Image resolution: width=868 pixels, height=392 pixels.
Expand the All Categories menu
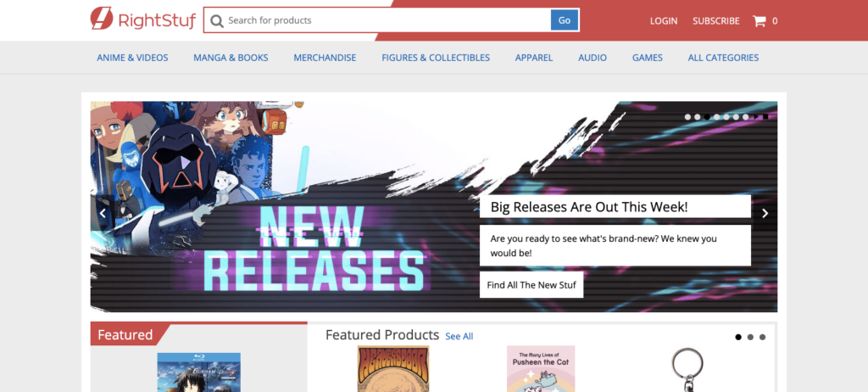pyautogui.click(x=723, y=58)
